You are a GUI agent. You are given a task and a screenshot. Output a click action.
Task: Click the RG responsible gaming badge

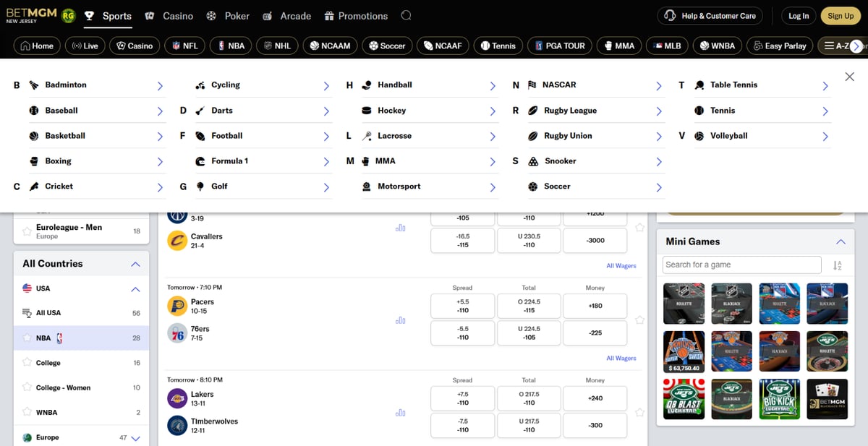coord(69,15)
